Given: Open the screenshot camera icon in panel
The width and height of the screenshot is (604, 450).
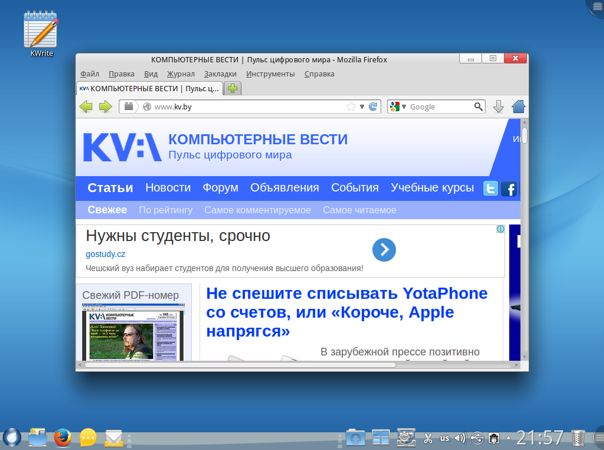Looking at the screenshot, I should pos(355,438).
